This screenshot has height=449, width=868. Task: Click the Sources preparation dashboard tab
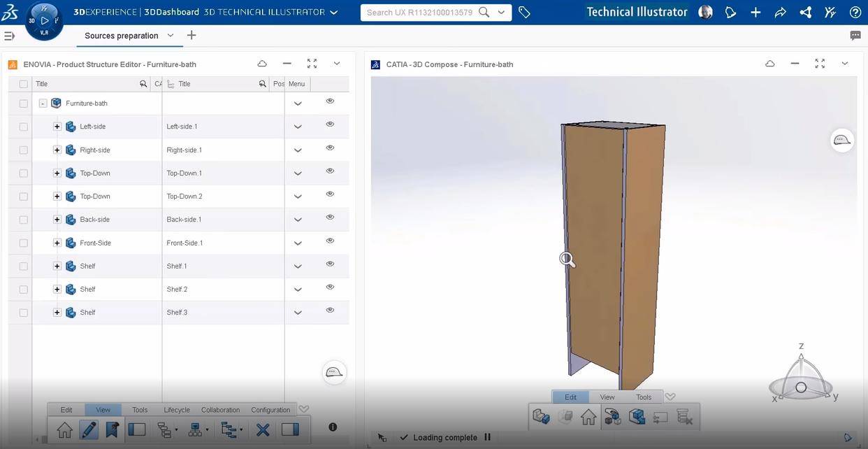click(x=121, y=36)
